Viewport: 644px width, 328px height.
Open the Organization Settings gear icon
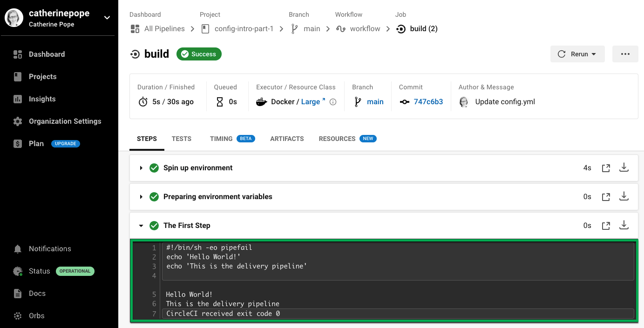pos(18,121)
